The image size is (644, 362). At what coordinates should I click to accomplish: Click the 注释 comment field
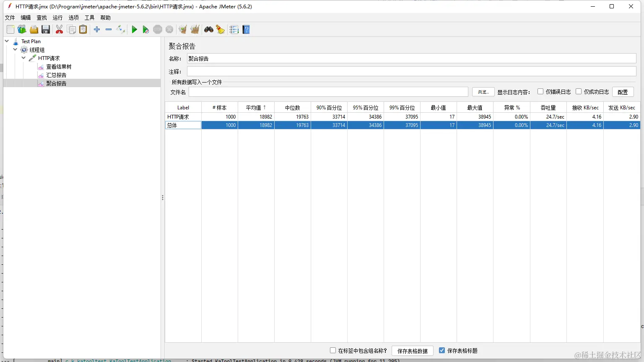pyautogui.click(x=411, y=72)
